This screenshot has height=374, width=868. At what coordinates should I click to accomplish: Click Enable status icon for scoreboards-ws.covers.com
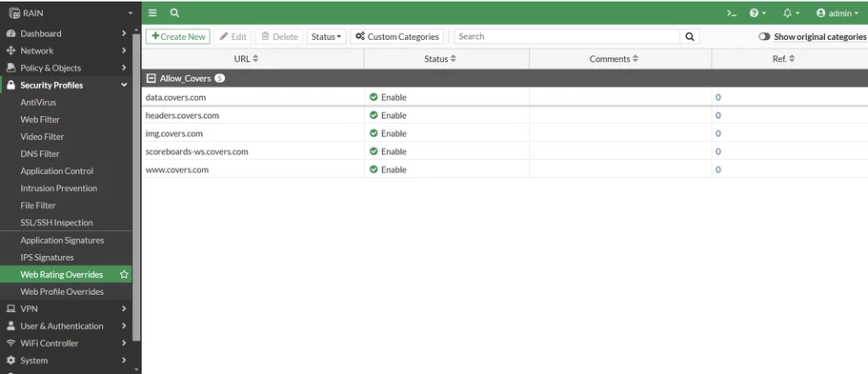point(373,151)
